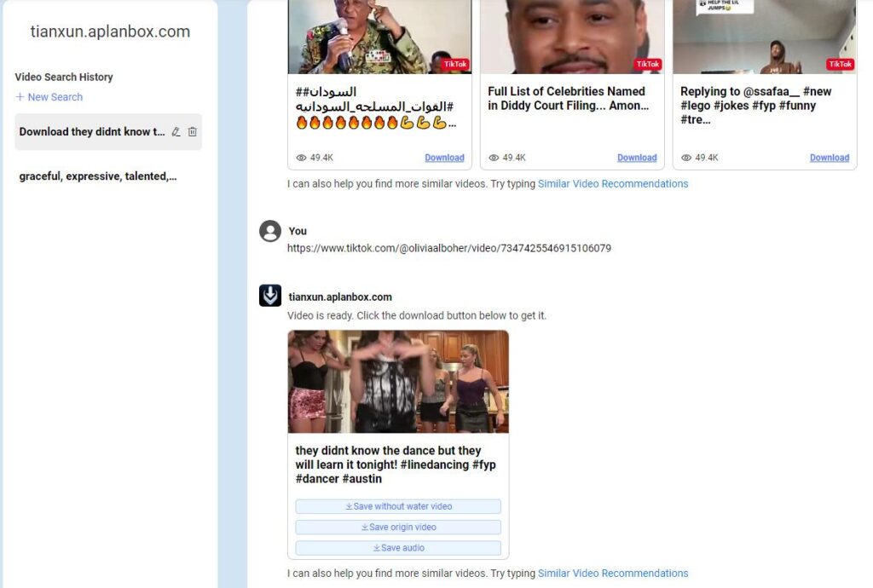Screen dimensions: 873x588
Task: Click 'they didnt know the dance' caption
Action: click(x=396, y=464)
